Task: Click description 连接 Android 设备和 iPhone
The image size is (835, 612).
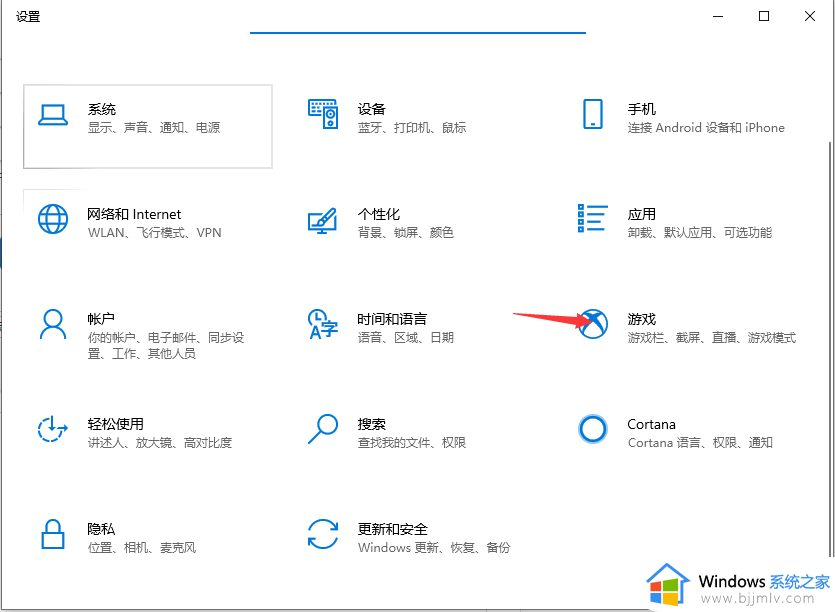Action: [706, 128]
